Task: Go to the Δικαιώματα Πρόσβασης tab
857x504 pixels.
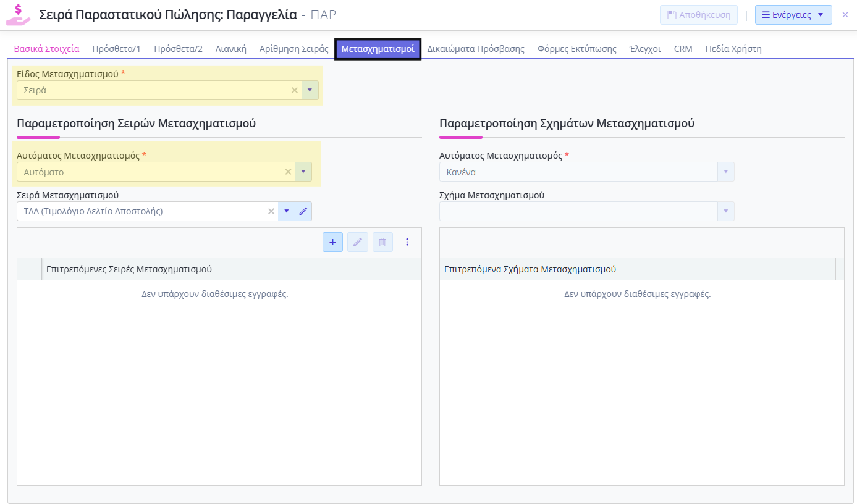Action: pyautogui.click(x=476, y=49)
